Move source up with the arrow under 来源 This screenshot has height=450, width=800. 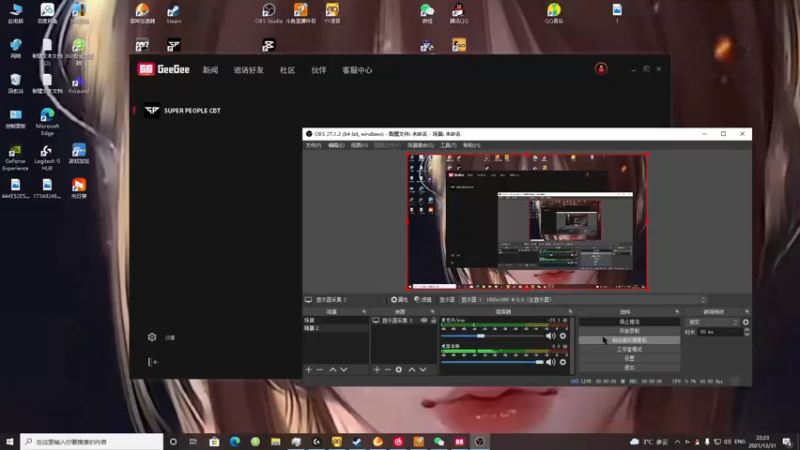click(412, 369)
